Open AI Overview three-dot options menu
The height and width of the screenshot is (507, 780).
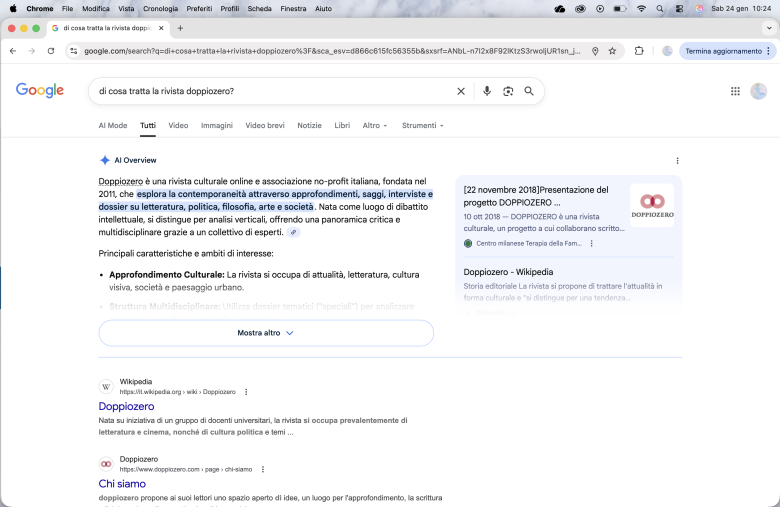point(677,160)
